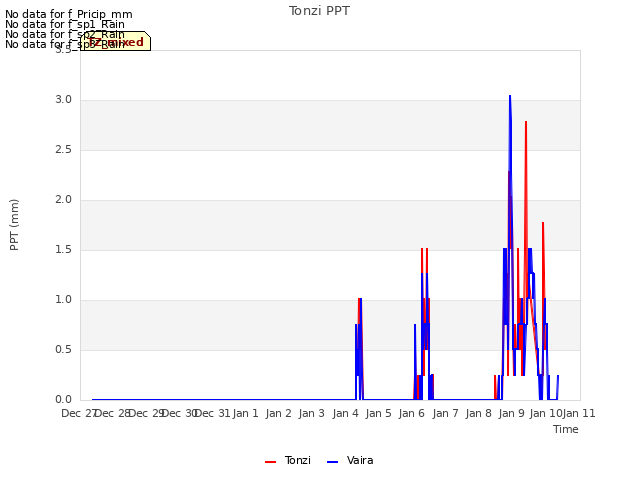Click the TZ_mixed annotation box
This screenshot has height=480, width=640.
point(116,41)
